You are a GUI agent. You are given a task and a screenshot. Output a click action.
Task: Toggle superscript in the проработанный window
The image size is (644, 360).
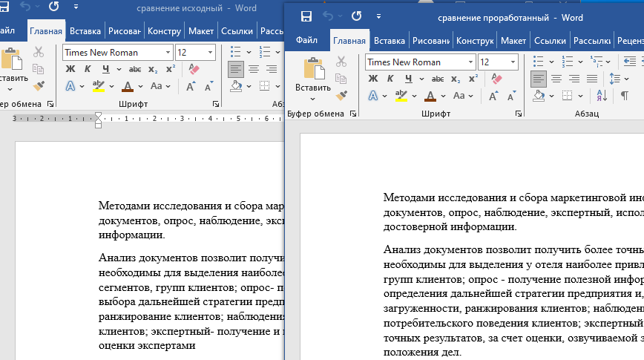[473, 79]
